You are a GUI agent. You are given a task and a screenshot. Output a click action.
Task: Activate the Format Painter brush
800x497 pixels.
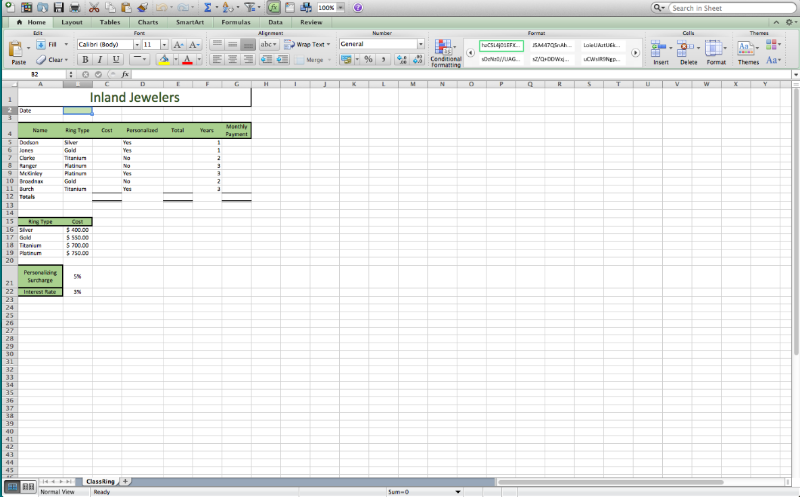pos(142,7)
